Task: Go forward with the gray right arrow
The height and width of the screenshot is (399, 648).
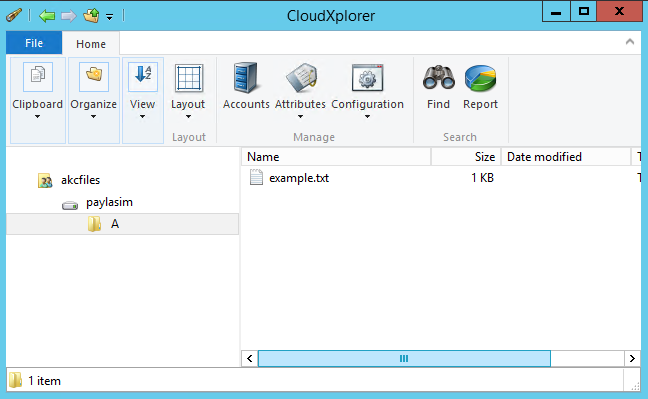Action: 69,16
